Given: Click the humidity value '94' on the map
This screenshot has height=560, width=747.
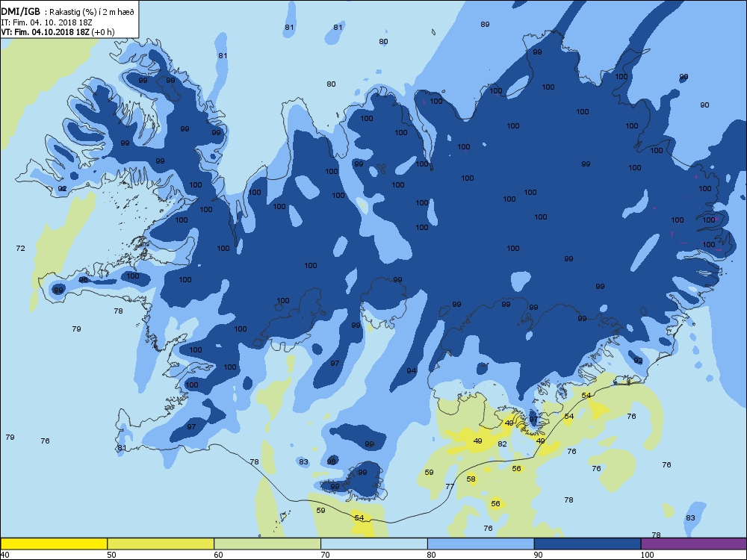Looking at the screenshot, I should [412, 370].
